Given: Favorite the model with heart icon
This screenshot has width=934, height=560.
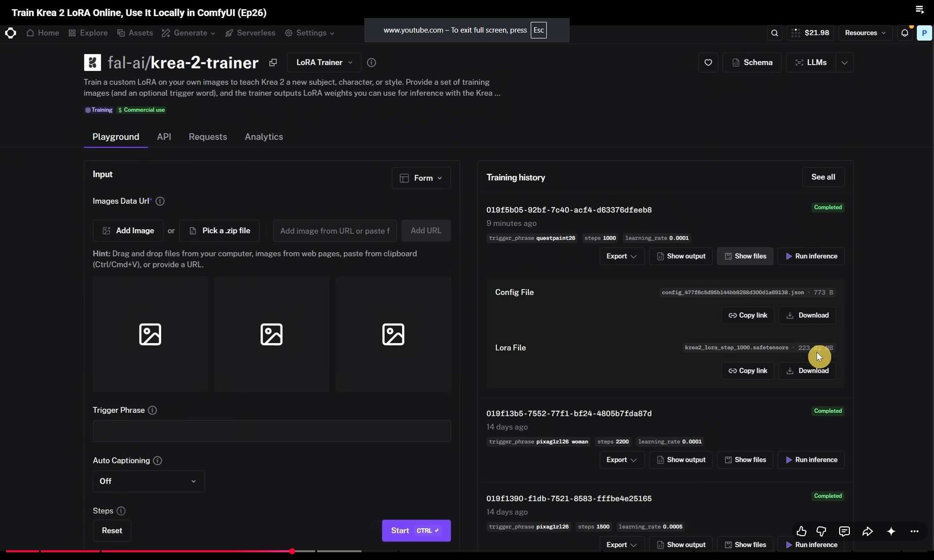Looking at the screenshot, I should pyautogui.click(x=708, y=62).
